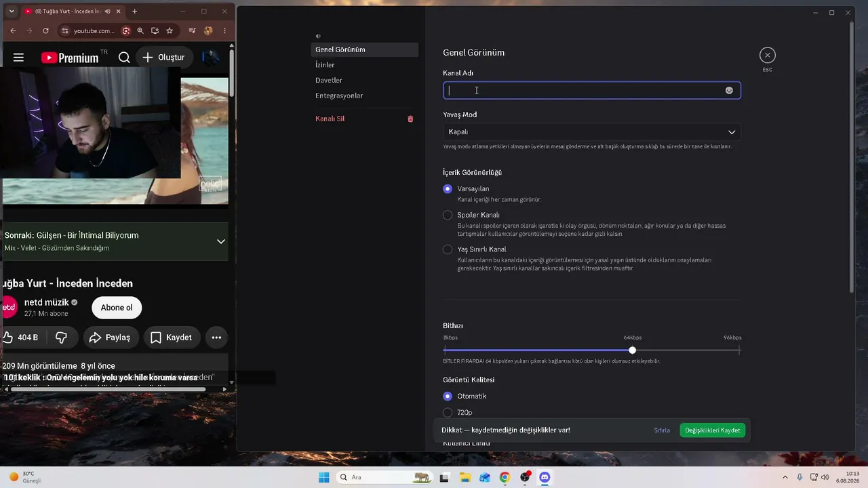Close settings with the ESC X button
The width and height of the screenshot is (868, 488).
point(767,55)
